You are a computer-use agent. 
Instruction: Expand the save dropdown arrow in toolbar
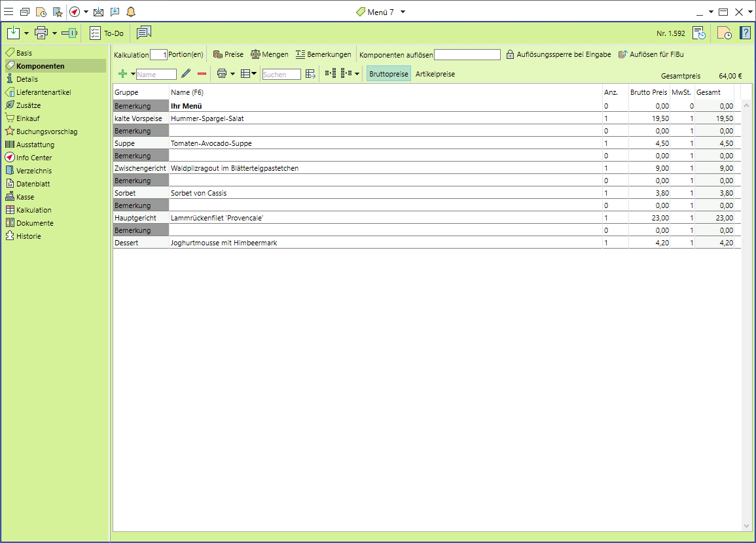(26, 33)
